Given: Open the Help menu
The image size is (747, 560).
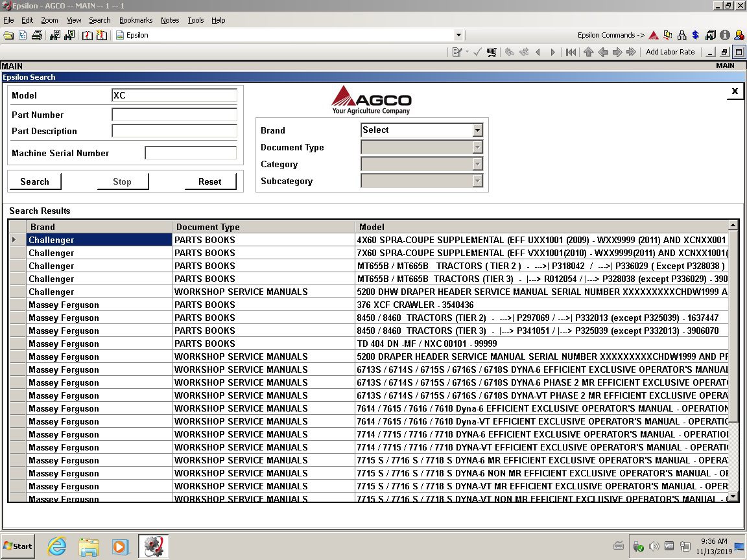Looking at the screenshot, I should click(218, 20).
